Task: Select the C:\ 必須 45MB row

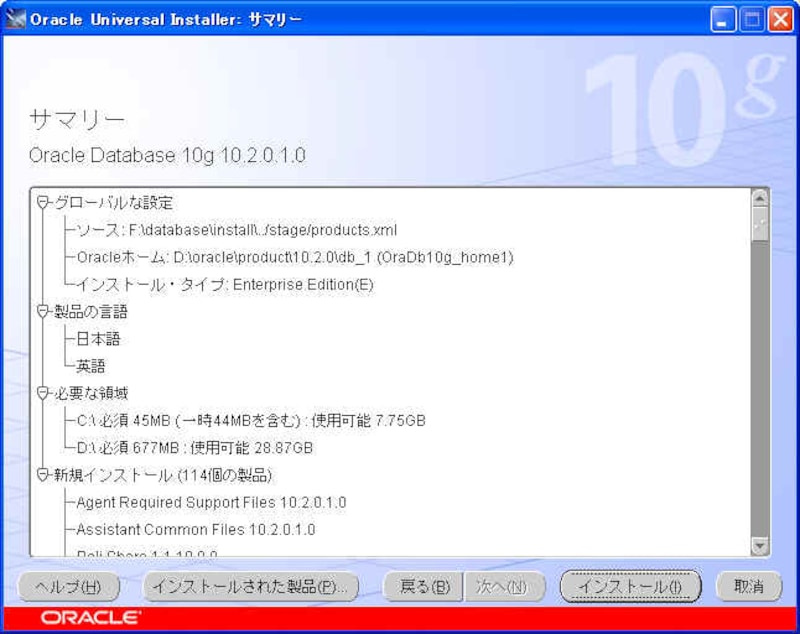Action: [x=251, y=421]
